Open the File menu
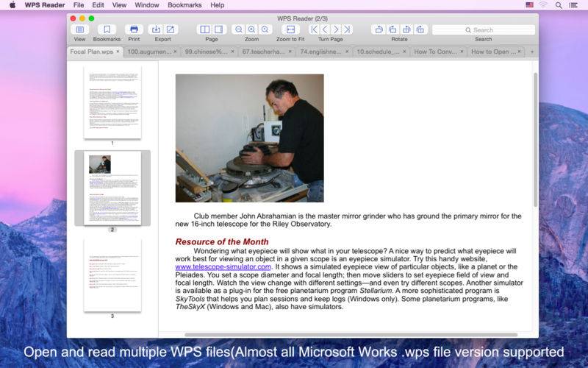Viewport: 588px width, 368px height. point(79,5)
